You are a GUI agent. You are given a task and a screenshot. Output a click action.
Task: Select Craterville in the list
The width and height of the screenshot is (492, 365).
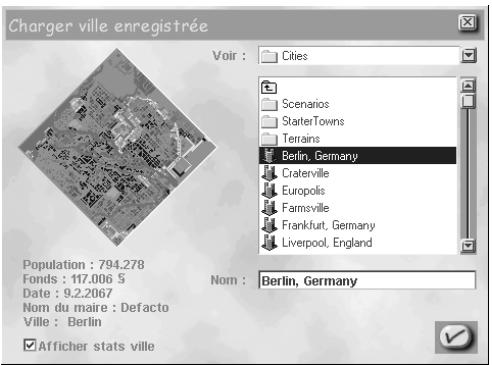(x=357, y=173)
